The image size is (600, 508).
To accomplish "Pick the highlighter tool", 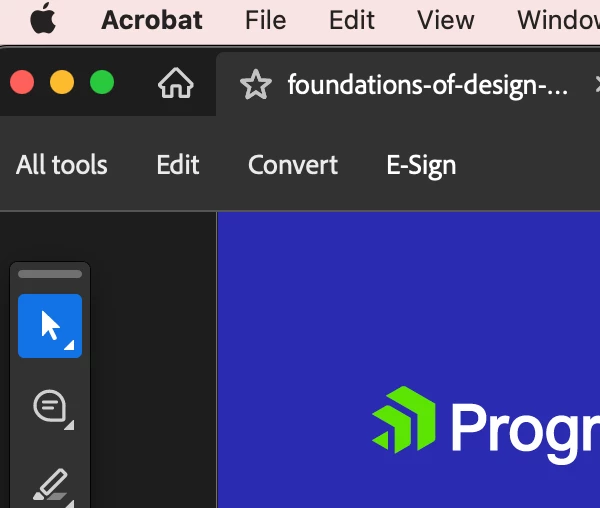I will click(50, 486).
